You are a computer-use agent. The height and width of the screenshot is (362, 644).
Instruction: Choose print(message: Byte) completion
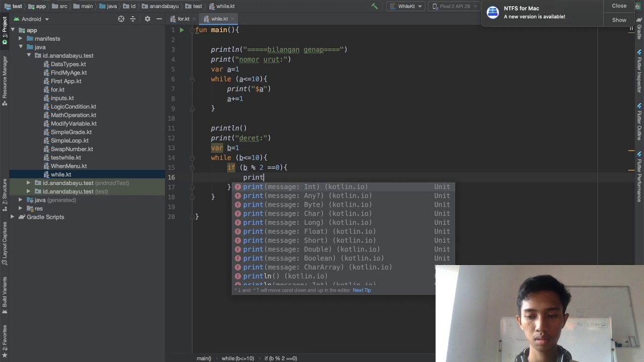click(x=343, y=205)
